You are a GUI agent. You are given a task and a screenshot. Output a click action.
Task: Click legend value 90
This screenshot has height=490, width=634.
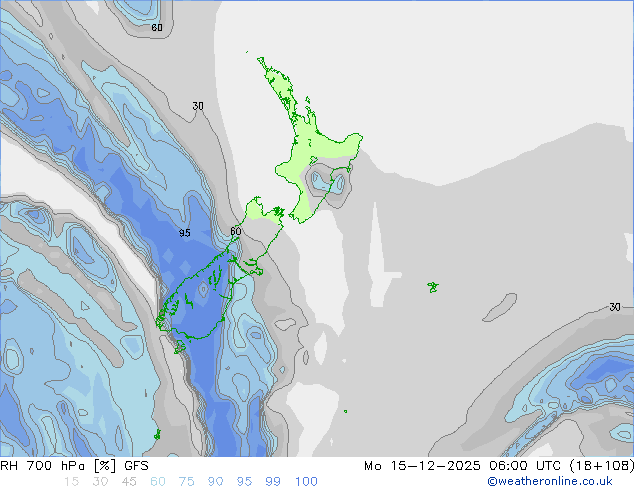coord(215,482)
